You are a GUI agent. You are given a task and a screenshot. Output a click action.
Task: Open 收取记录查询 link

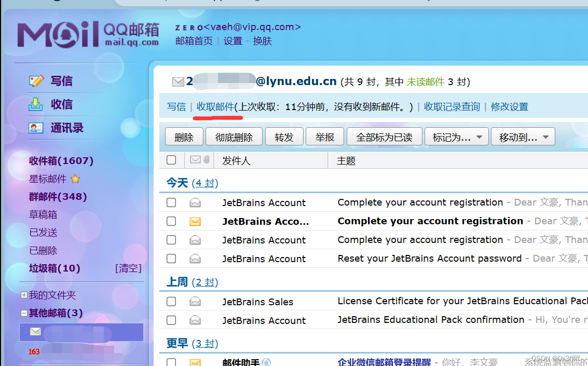(x=452, y=107)
